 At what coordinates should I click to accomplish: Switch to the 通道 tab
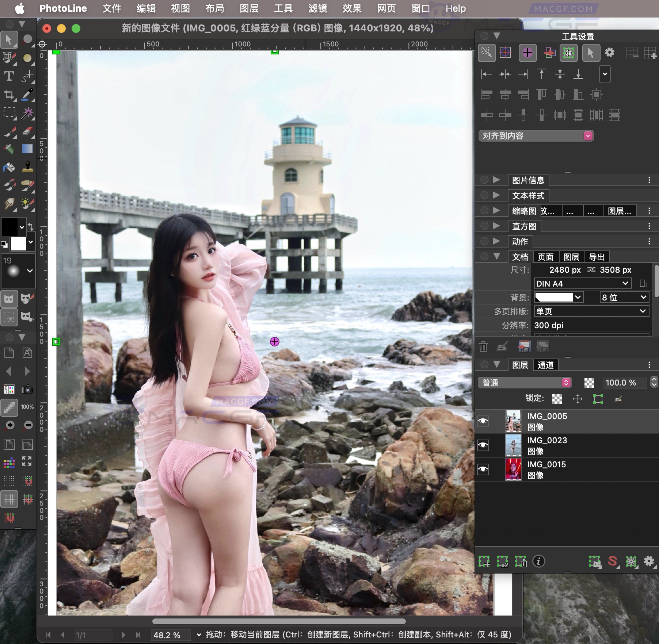[x=545, y=365]
